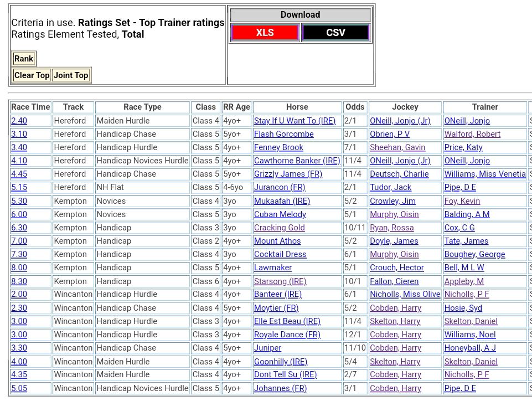Click the 4.35 Wincanton race time
This screenshot has width=532, height=406.
pyautogui.click(x=19, y=374)
